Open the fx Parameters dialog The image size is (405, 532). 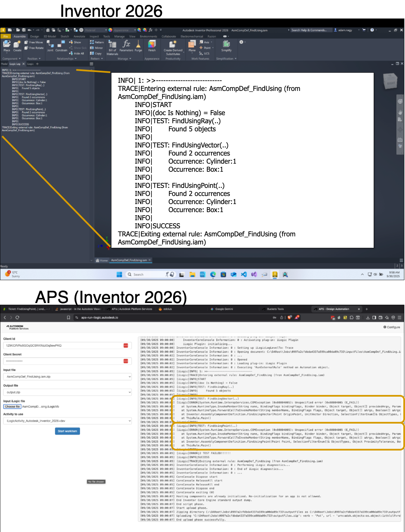[126, 45]
